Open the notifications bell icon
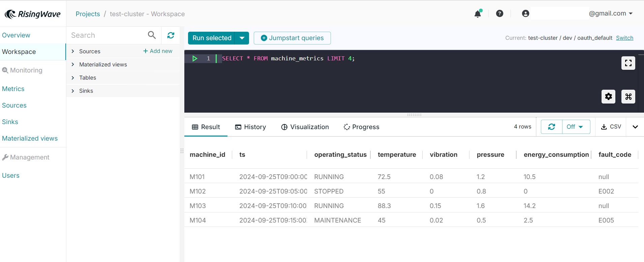The width and height of the screenshot is (644, 262). click(x=478, y=14)
